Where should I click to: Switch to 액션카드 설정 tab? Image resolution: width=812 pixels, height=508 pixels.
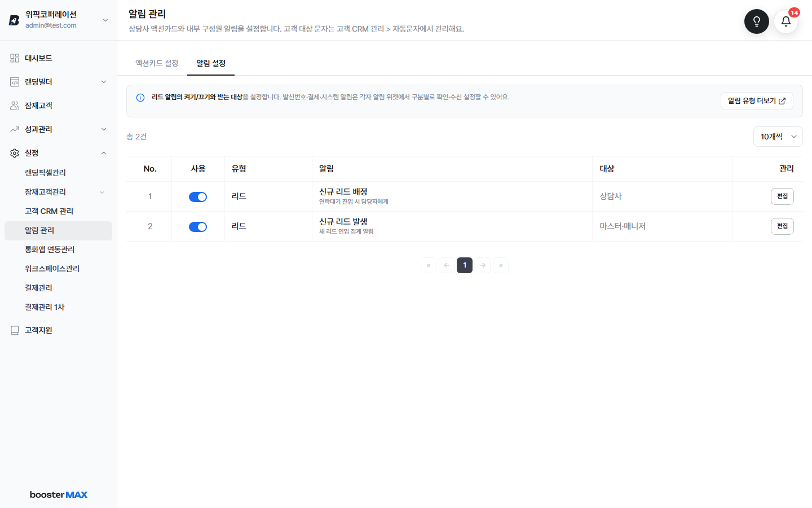(x=157, y=63)
